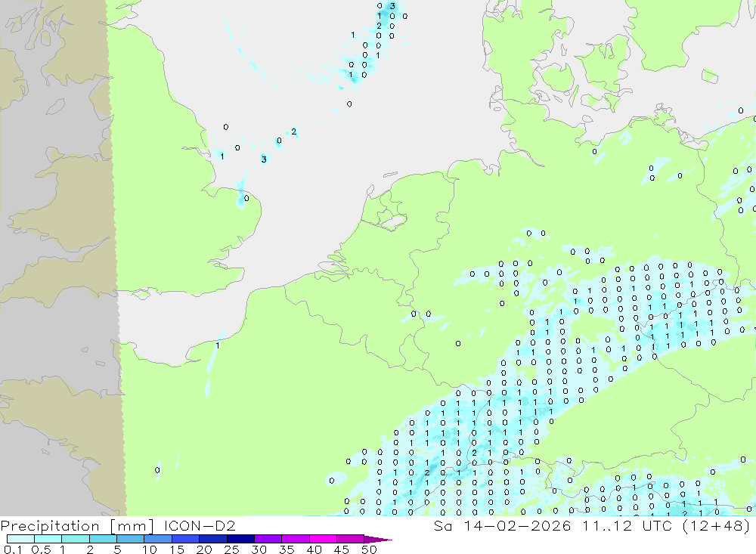
Task: Choose the 25–30 mm navy legend swatch
Action: [240, 539]
